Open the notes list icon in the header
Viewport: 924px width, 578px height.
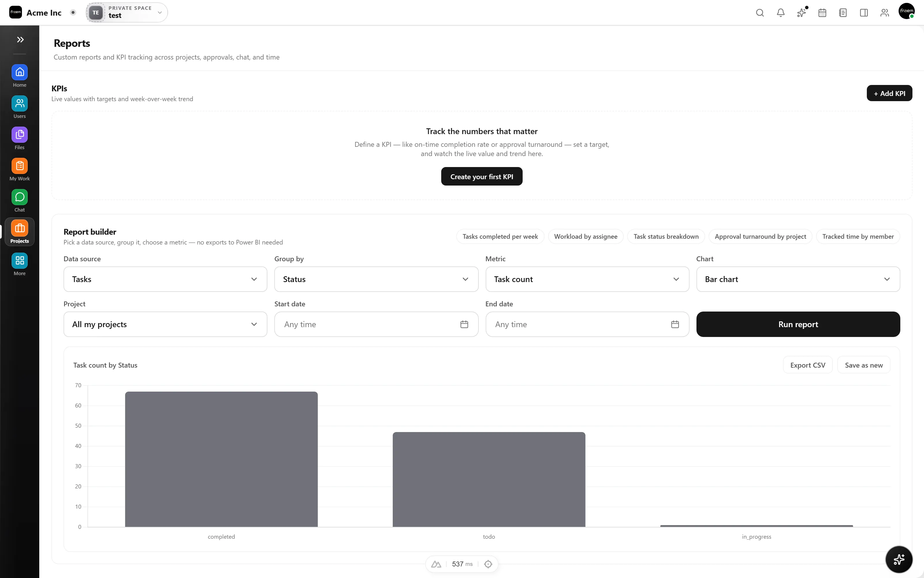pyautogui.click(x=843, y=13)
